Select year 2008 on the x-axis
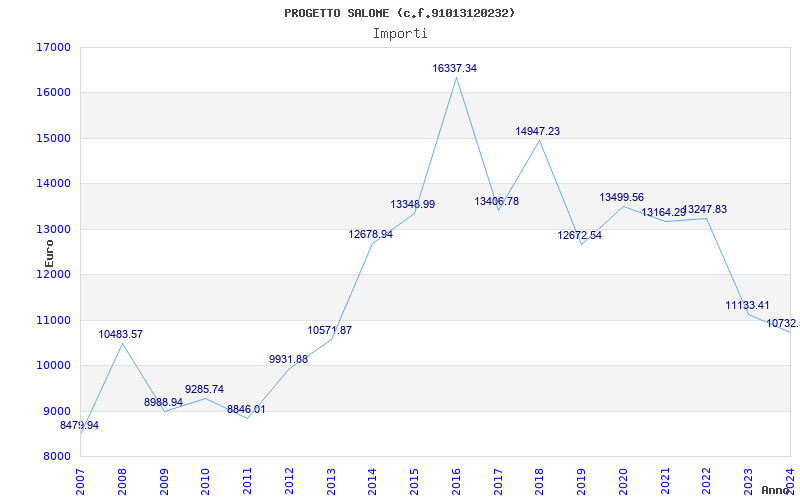Viewport: 800px width, 500px height. click(x=123, y=477)
